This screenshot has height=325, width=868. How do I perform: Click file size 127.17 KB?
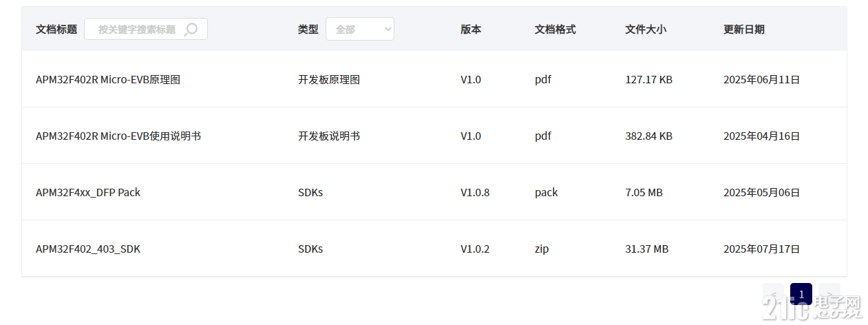point(648,80)
